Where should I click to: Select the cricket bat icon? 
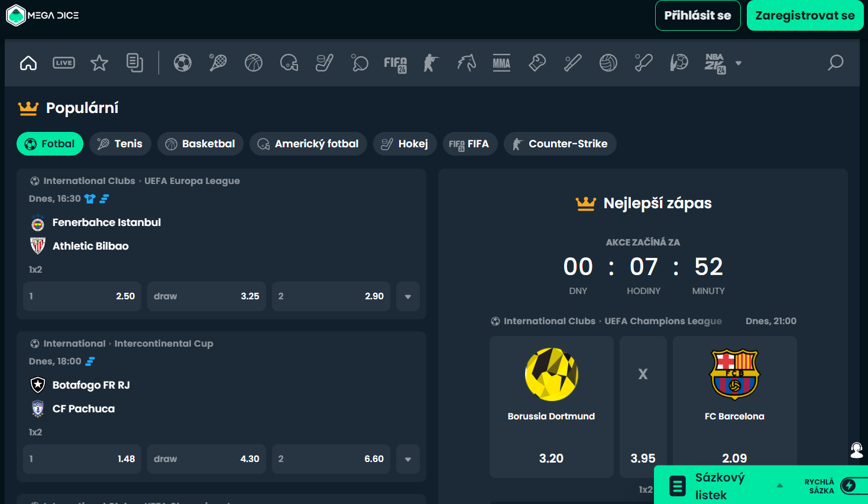644,63
